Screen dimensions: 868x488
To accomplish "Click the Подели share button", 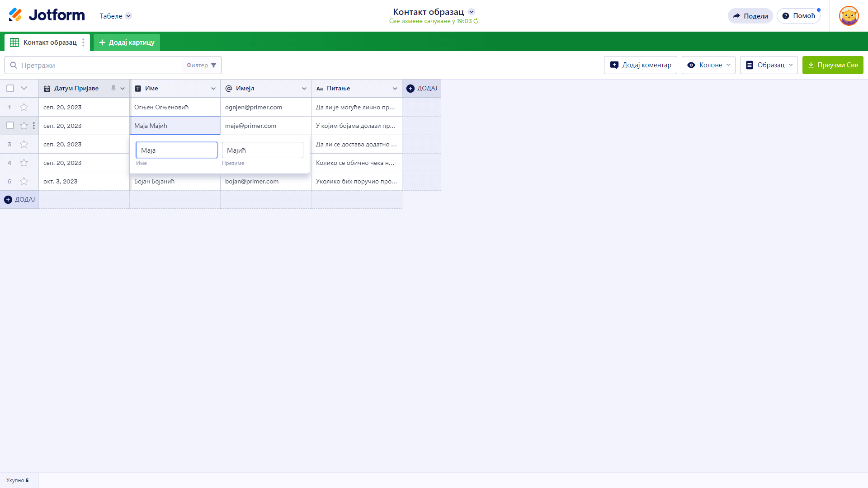I will [x=750, y=16].
